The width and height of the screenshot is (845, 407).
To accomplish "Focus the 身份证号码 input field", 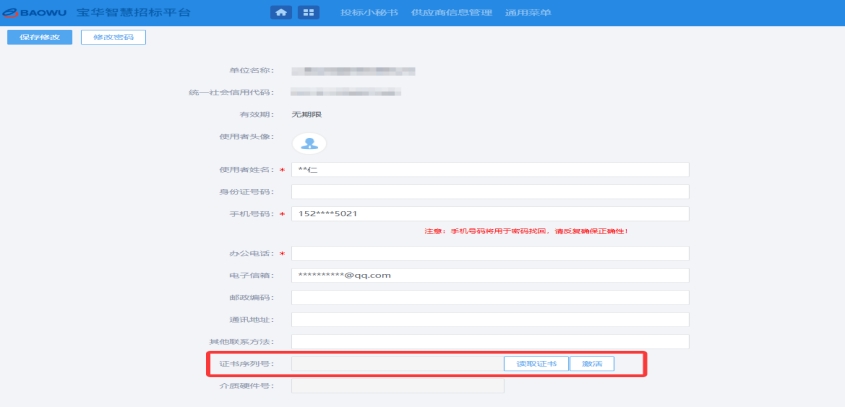I will pos(490,191).
